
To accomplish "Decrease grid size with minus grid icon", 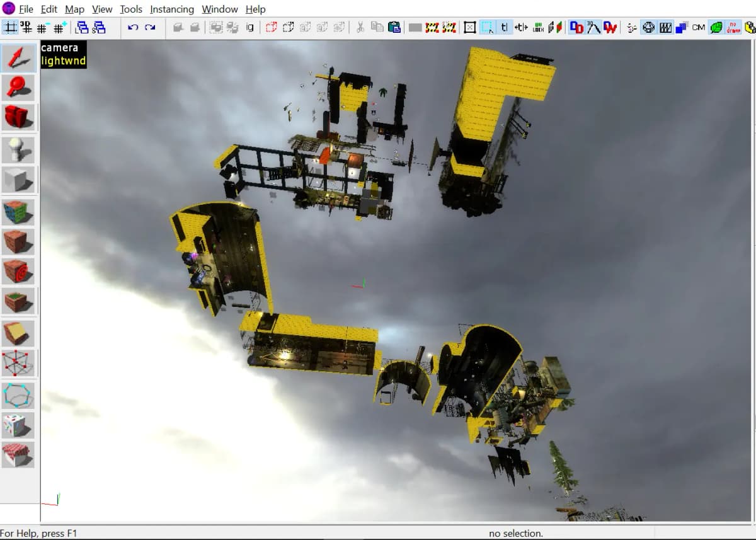I will click(x=42, y=27).
